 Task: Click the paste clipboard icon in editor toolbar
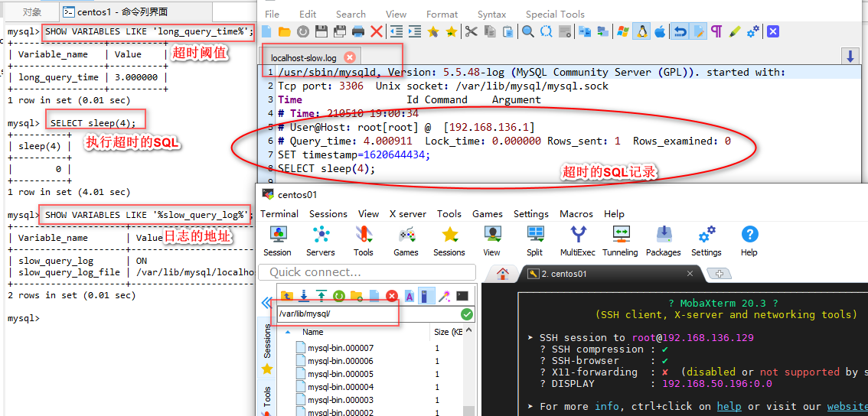coord(507,31)
